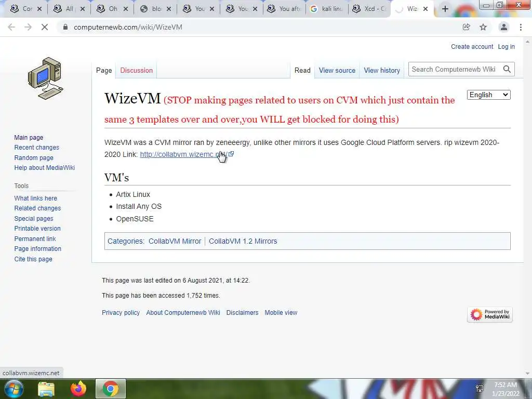
Task: Click the Create account link
Action: (x=472, y=46)
